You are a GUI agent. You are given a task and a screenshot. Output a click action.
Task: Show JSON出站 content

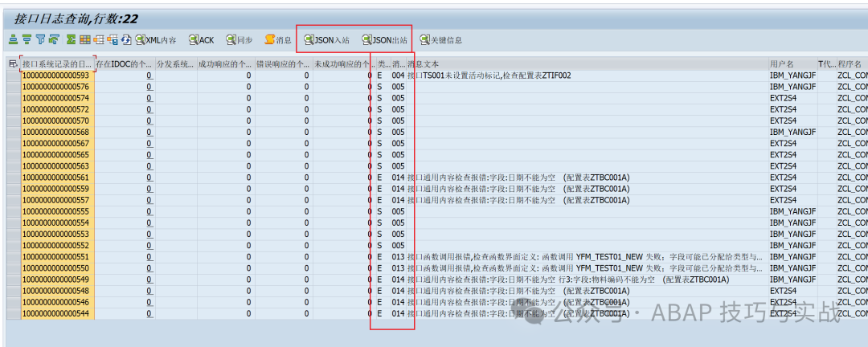tap(385, 40)
